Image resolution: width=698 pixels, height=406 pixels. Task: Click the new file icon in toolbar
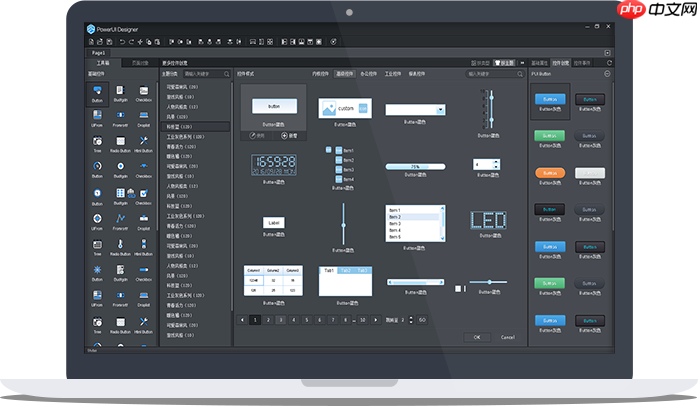point(91,42)
